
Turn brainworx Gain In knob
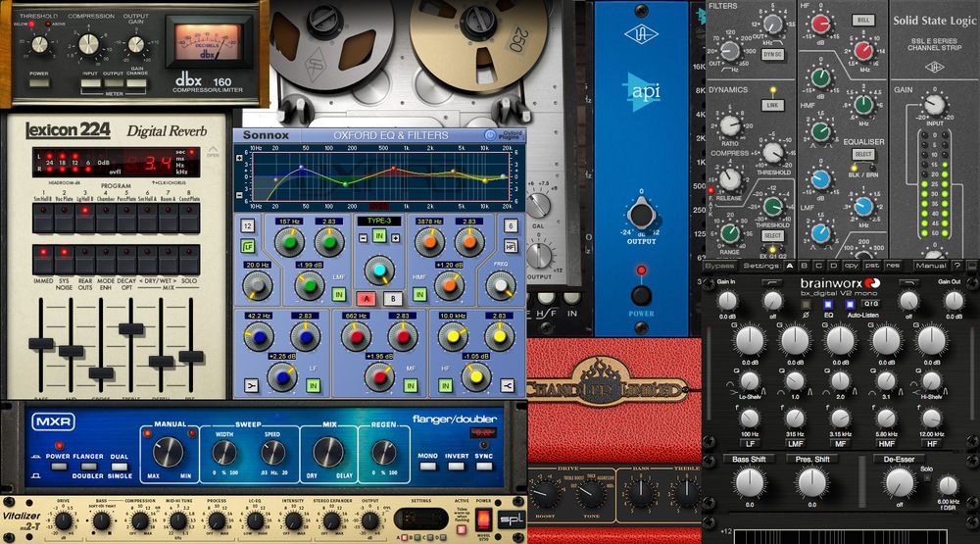pos(727,301)
